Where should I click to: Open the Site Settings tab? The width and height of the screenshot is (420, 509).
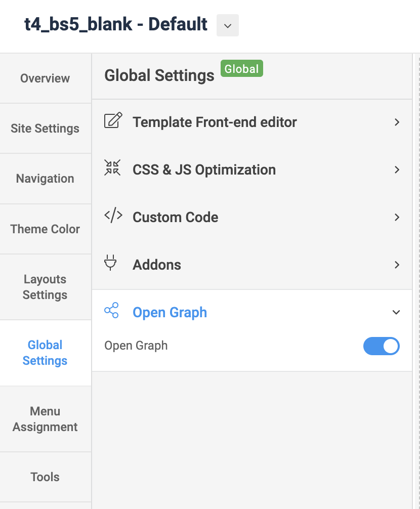coord(45,129)
